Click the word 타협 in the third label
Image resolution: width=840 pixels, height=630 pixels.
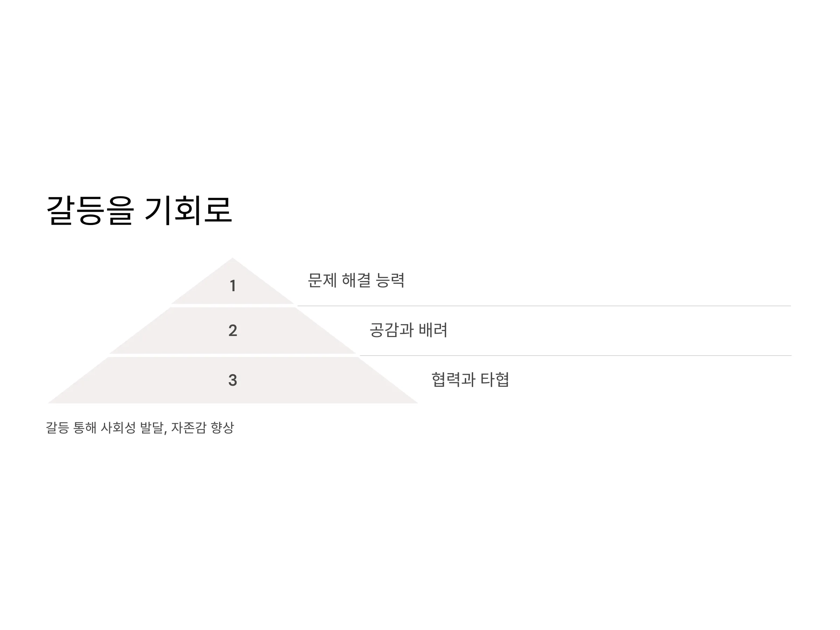(x=495, y=379)
